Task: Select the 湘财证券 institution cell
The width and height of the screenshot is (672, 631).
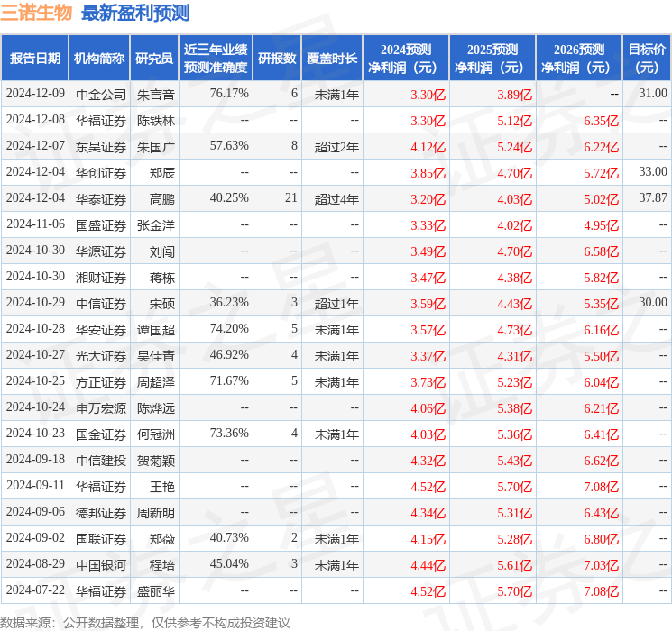Action: (x=101, y=277)
